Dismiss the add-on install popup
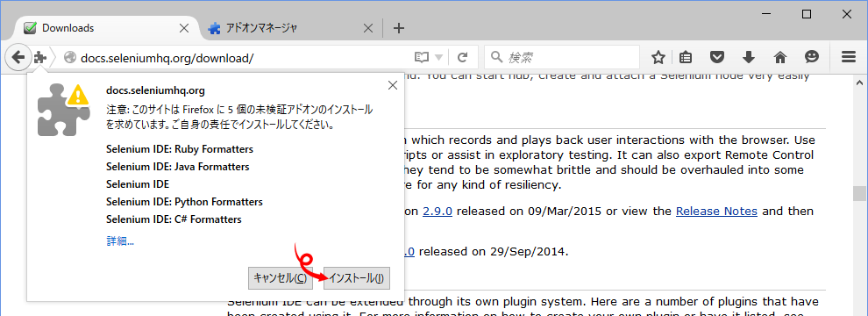This screenshot has width=868, height=316. [393, 85]
